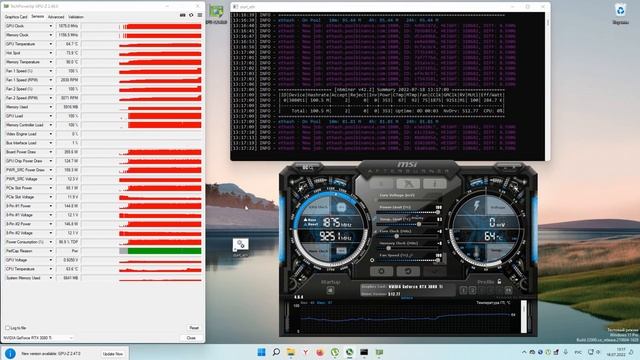The width and height of the screenshot is (640, 360).
Task: Switch to the console window taskbar icon
Action: [x=364, y=352]
